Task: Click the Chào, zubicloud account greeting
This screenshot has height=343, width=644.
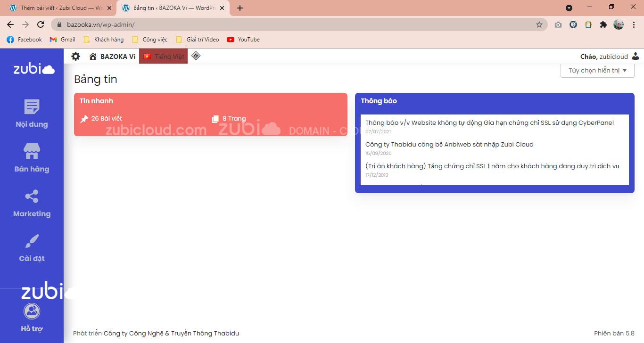Action: coord(604,57)
